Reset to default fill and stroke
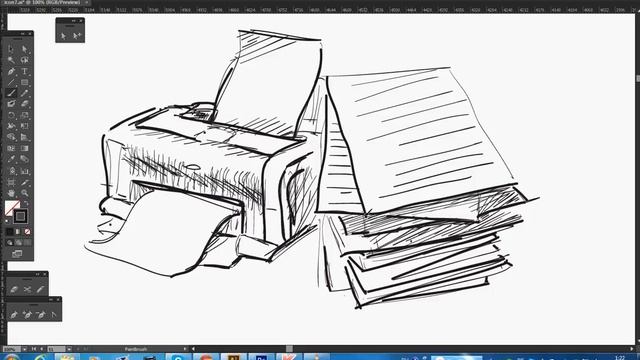The image size is (640, 360). [x=7, y=221]
